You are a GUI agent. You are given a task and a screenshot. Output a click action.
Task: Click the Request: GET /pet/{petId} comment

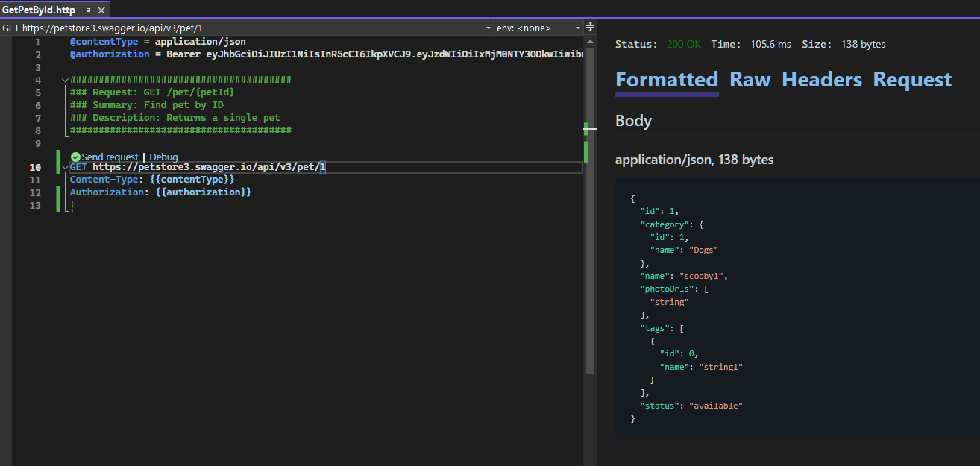coord(152,92)
